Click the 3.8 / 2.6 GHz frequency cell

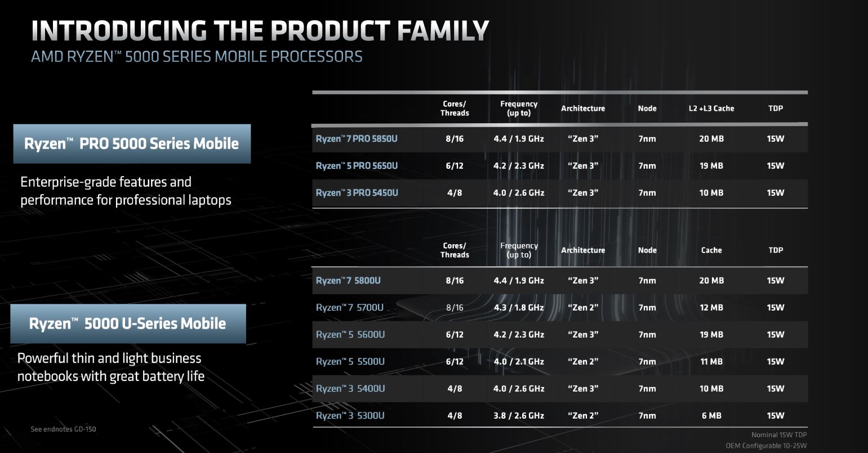click(519, 415)
